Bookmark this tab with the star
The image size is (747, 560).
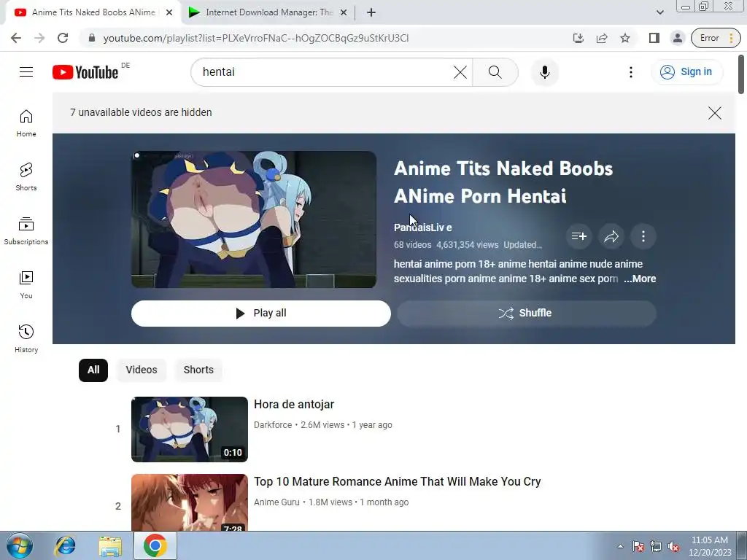coord(625,38)
